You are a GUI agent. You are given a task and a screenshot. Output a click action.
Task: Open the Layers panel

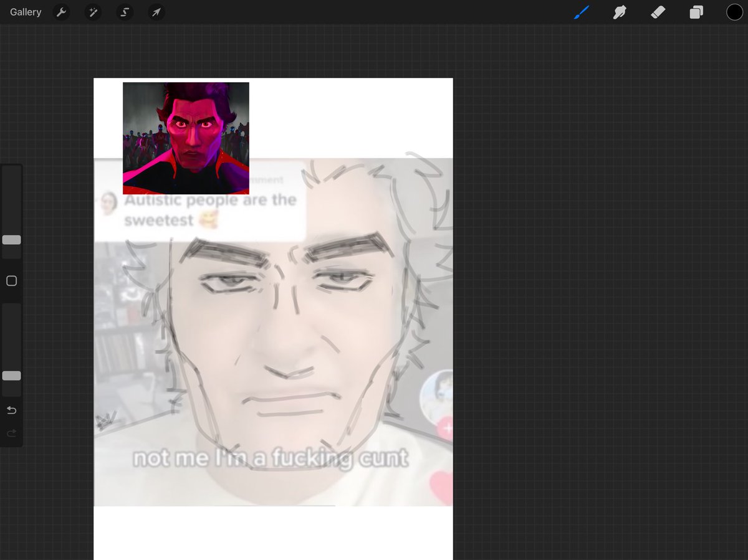point(696,12)
